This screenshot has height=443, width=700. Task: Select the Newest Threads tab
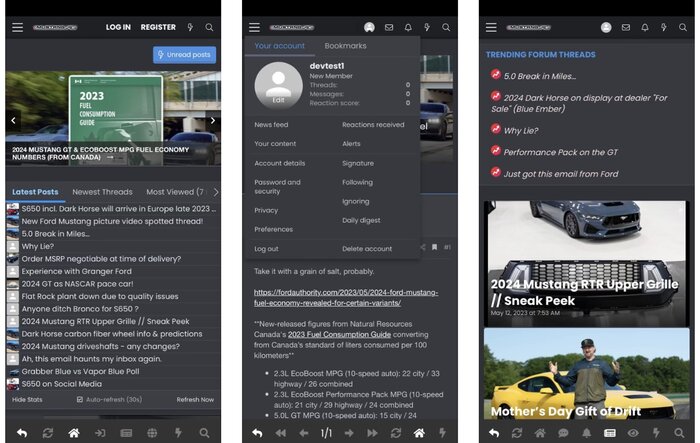click(x=102, y=191)
